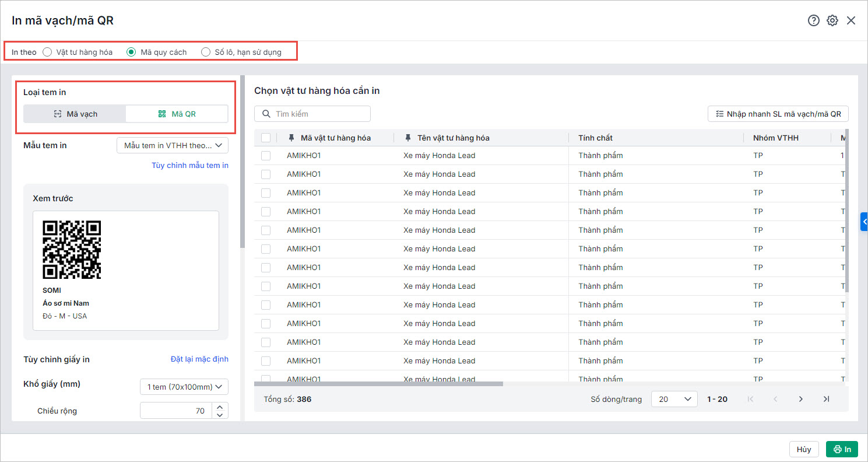Jump to the last page arrow

pyautogui.click(x=826, y=399)
